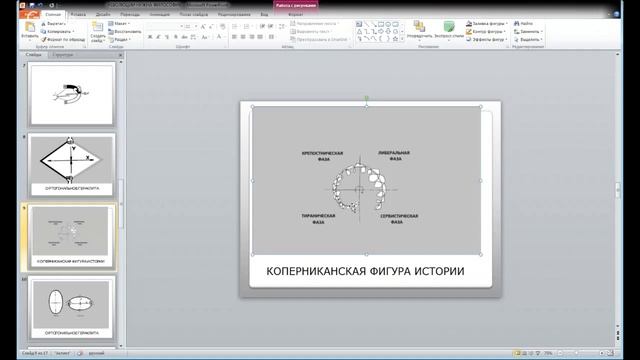Screen dimensions: 640x360
Task: Open Shape Effects (Эффекты фигур) dropdown arrow
Action: (x=506, y=40)
